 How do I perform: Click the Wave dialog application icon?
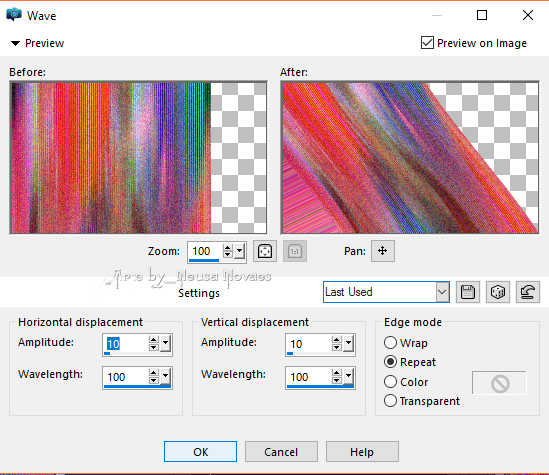(x=14, y=15)
